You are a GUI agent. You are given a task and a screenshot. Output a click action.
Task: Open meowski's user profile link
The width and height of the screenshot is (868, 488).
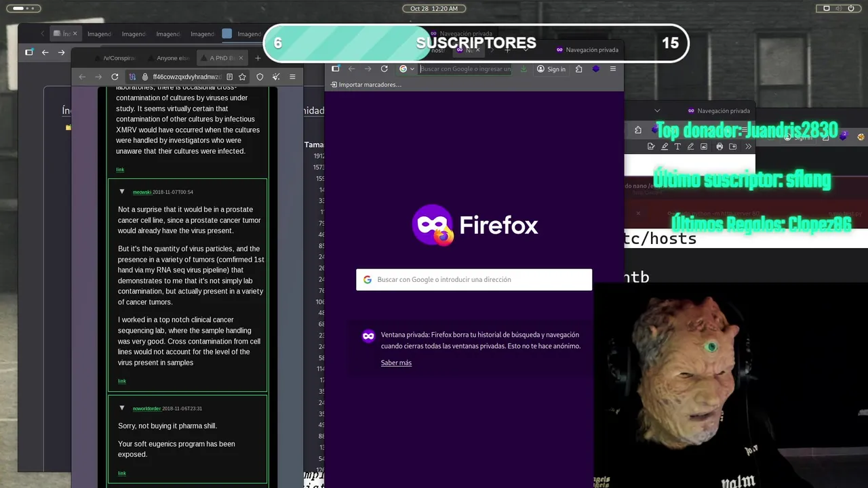pyautogui.click(x=142, y=192)
